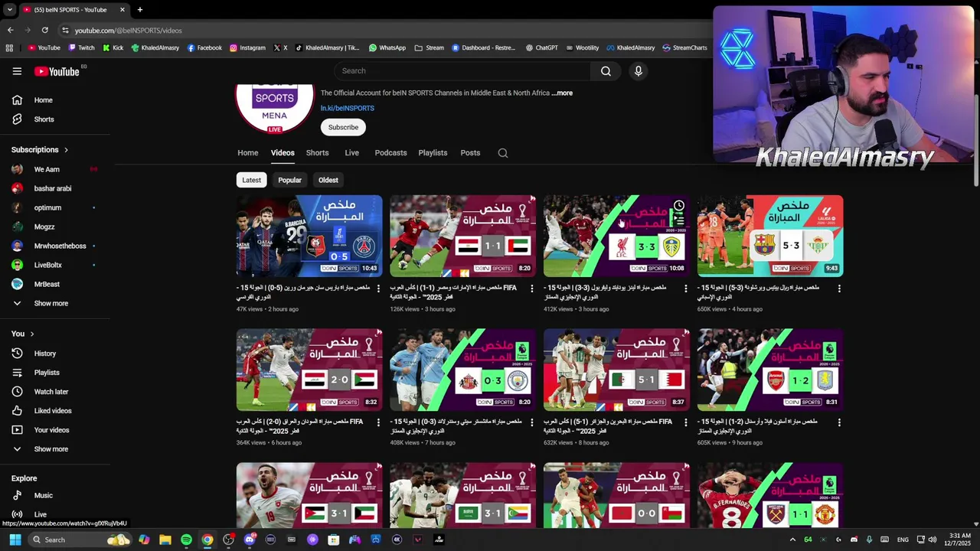Switch to the channel Playlists tab

(433, 153)
